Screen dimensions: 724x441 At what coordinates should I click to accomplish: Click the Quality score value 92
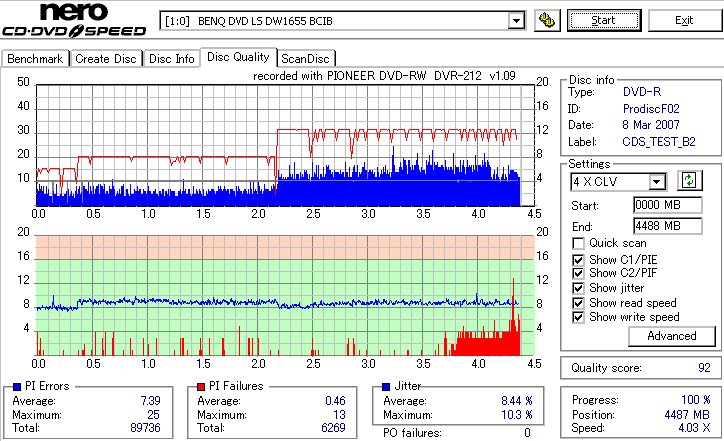pos(704,368)
